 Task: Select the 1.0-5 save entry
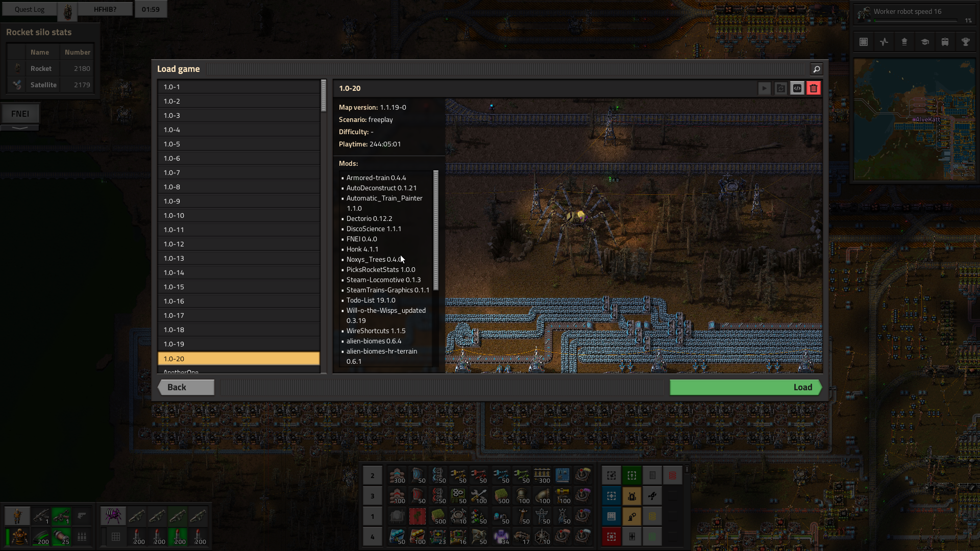pyautogui.click(x=239, y=144)
